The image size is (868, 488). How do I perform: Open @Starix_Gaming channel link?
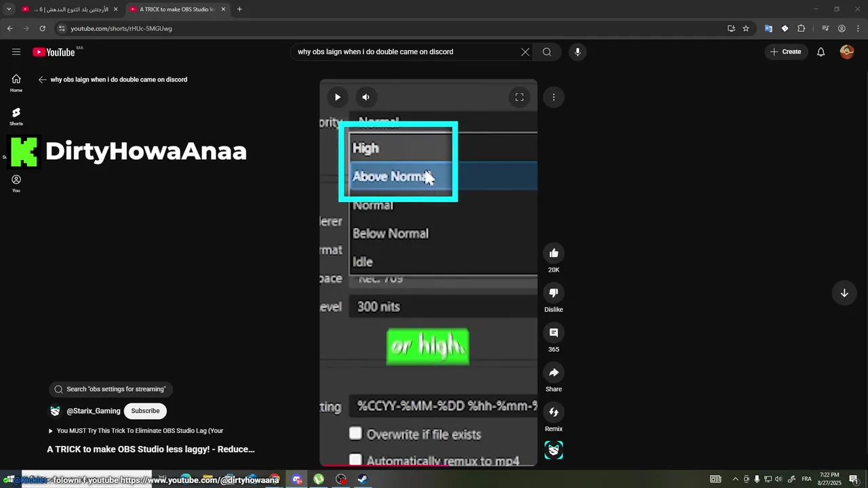point(94,411)
